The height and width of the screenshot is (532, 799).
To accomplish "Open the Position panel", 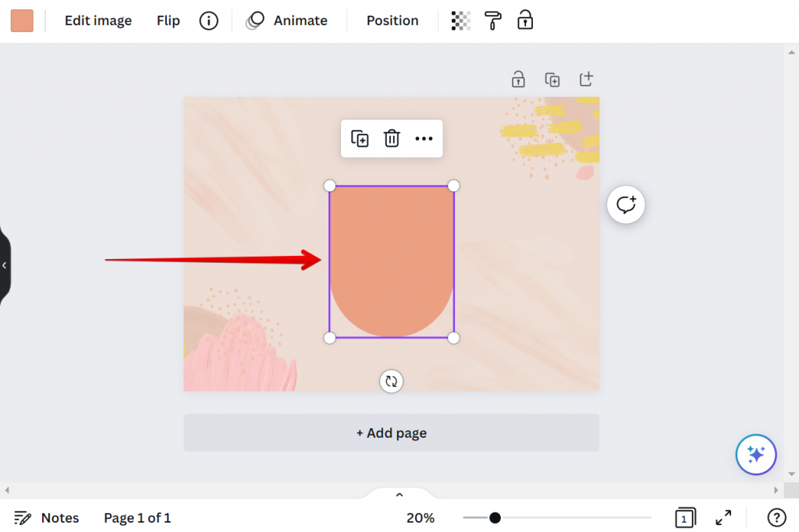I will (392, 20).
